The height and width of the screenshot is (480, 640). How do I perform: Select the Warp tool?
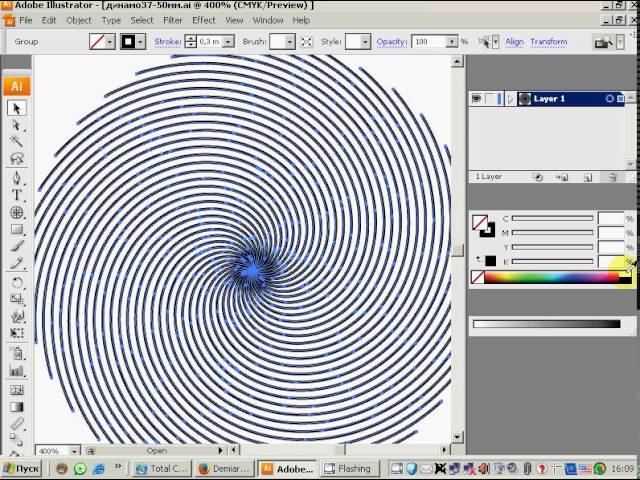coord(16,316)
